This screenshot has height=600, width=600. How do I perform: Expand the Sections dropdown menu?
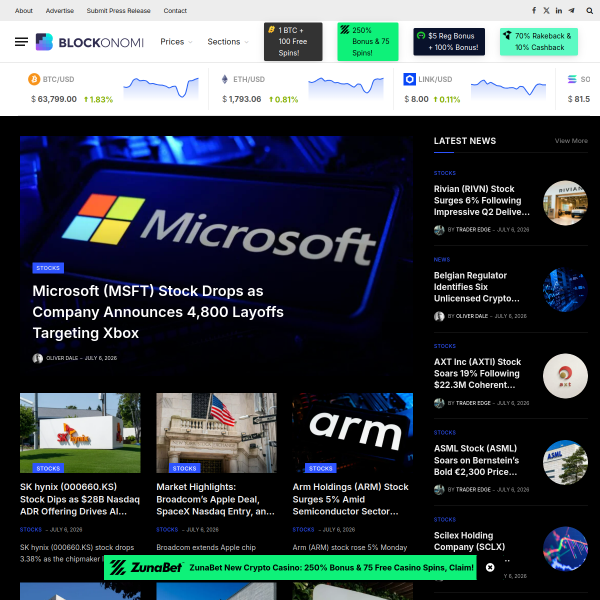[228, 42]
